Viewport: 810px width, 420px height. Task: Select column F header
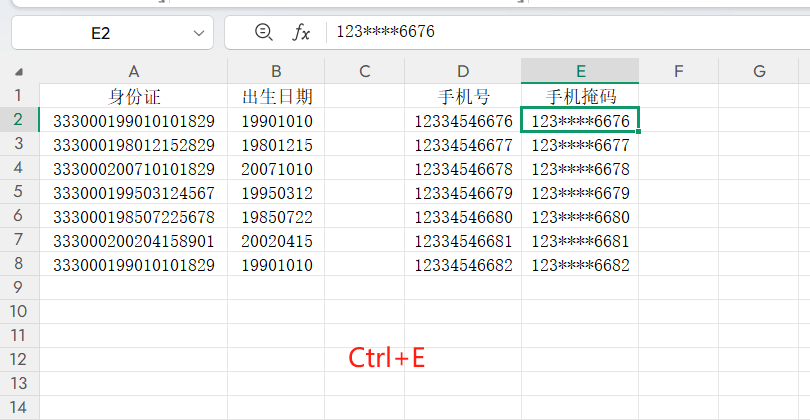click(678, 71)
